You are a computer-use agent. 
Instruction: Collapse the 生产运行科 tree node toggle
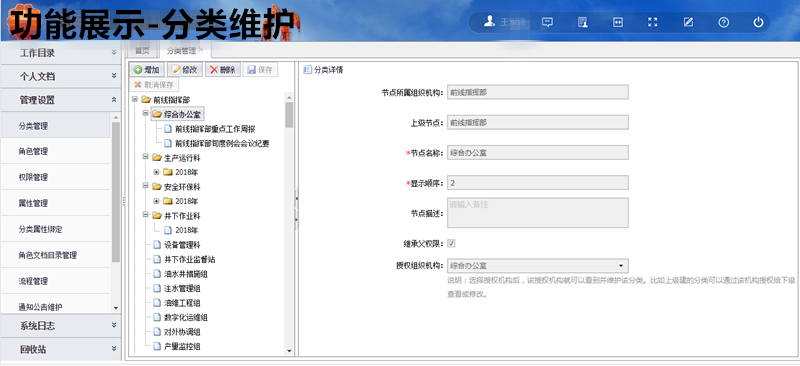145,157
